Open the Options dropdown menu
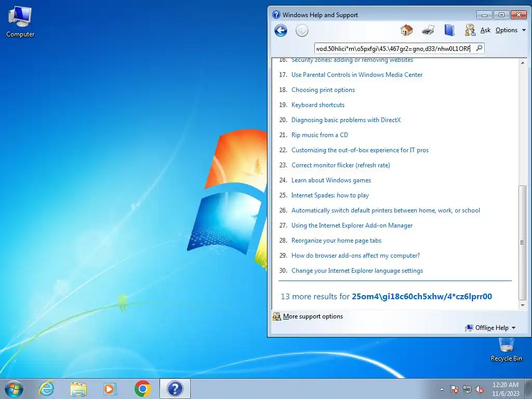The height and width of the screenshot is (399, 532). (x=510, y=30)
